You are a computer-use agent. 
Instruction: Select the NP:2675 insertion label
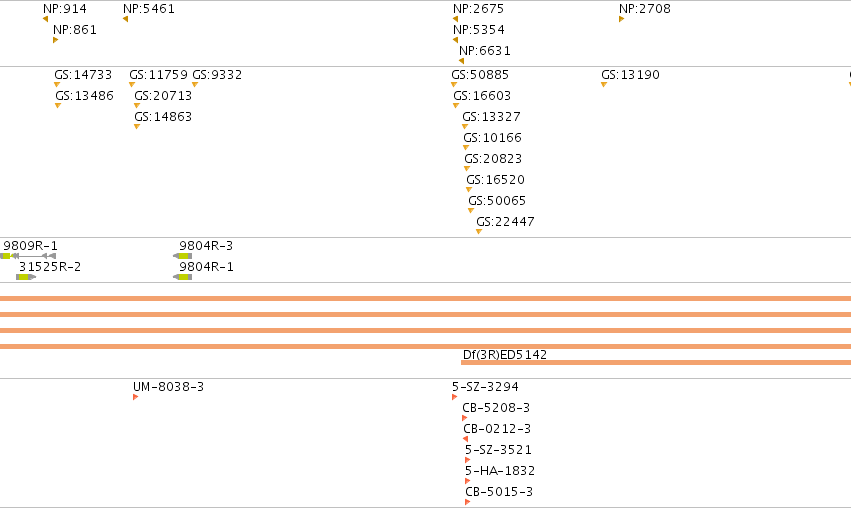coord(478,9)
